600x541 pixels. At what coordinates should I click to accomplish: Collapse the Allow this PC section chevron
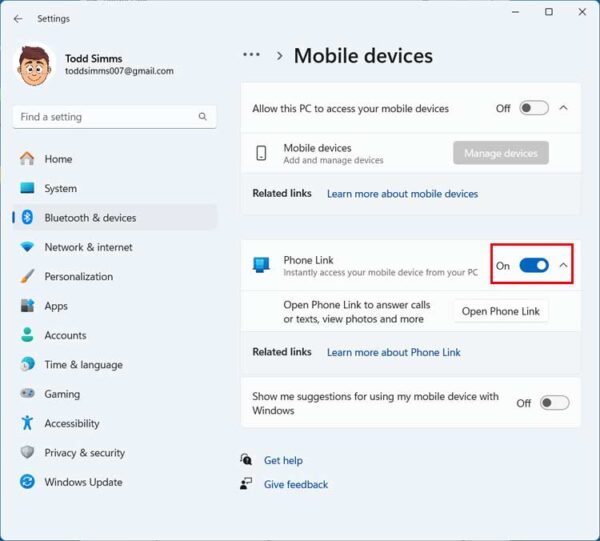pyautogui.click(x=563, y=108)
